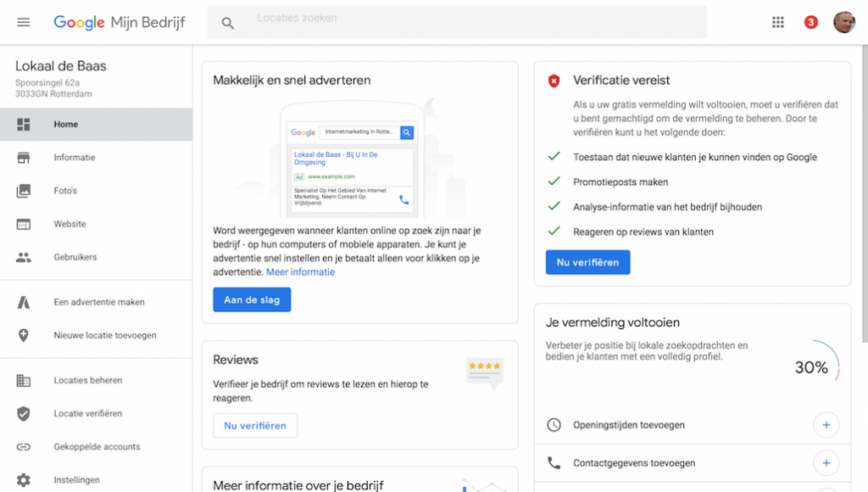Open Instellingen in the sidebar
This screenshot has width=868, height=492.
(x=97, y=480)
